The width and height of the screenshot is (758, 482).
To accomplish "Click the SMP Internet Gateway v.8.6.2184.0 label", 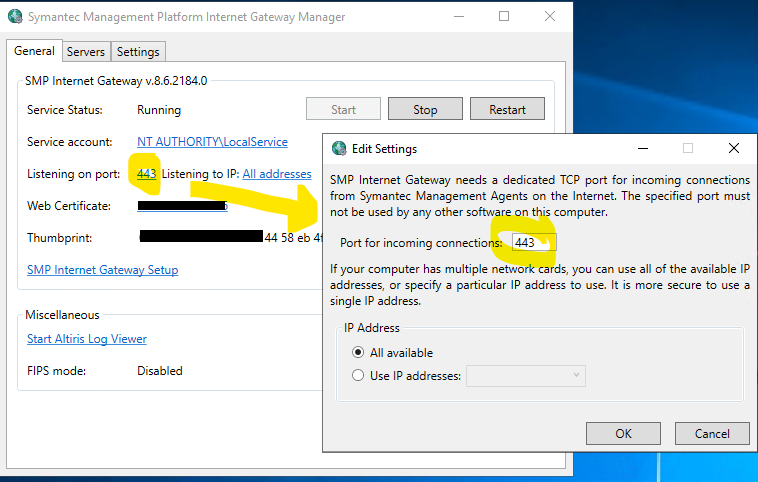I will click(116, 81).
